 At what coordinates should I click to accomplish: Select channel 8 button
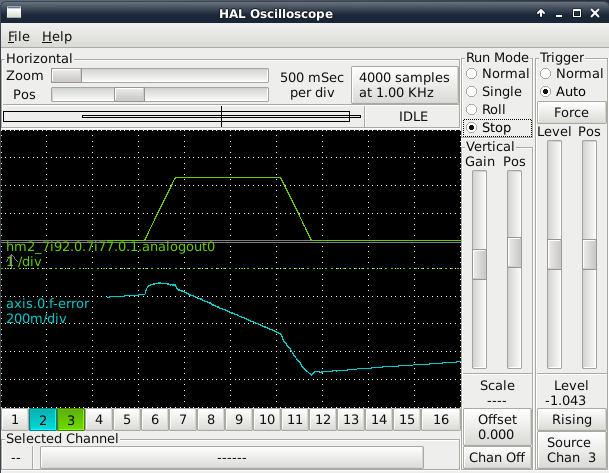pos(211,419)
